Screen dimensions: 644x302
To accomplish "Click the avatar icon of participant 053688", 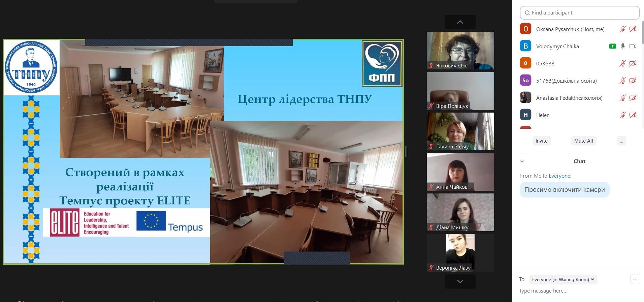I will pos(525,63).
